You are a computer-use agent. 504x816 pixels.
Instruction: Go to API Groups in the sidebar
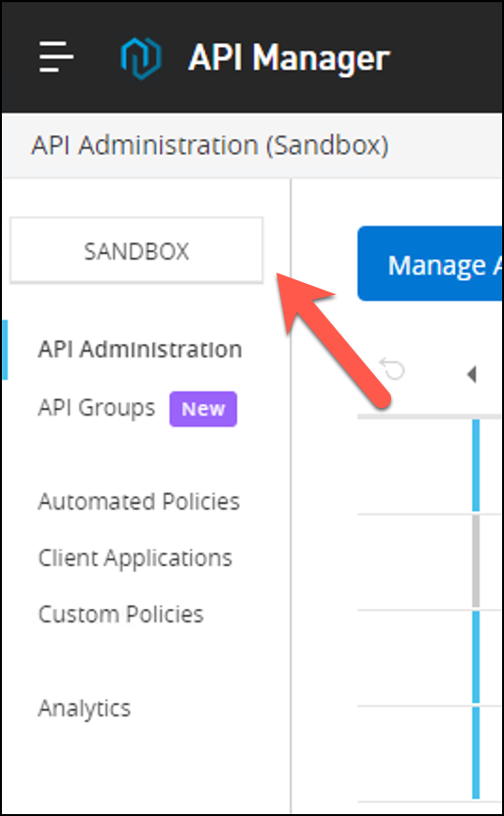(96, 409)
